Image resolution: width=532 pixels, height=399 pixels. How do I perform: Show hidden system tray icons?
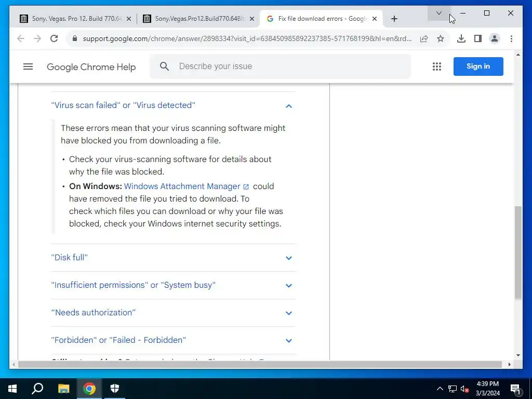pos(440,389)
